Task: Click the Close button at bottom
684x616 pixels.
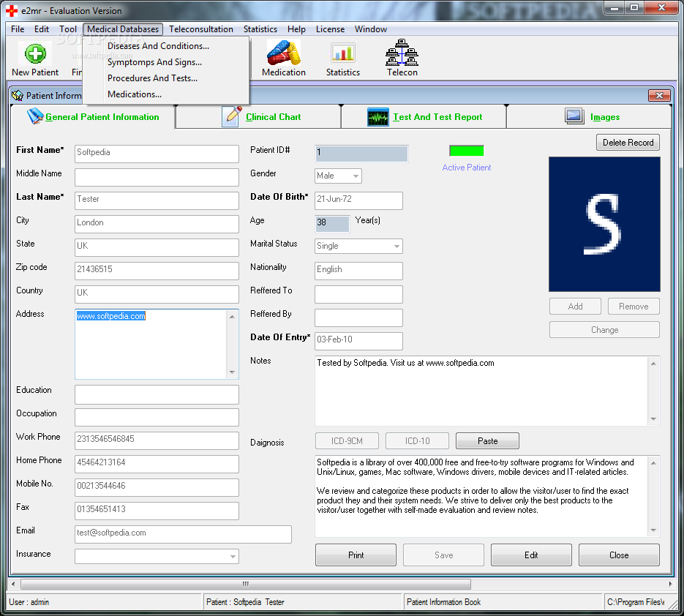Action: [619, 555]
